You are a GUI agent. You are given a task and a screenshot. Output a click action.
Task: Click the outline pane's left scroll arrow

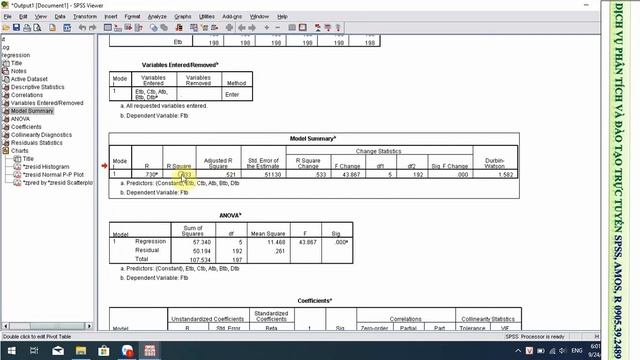click(x=5, y=326)
